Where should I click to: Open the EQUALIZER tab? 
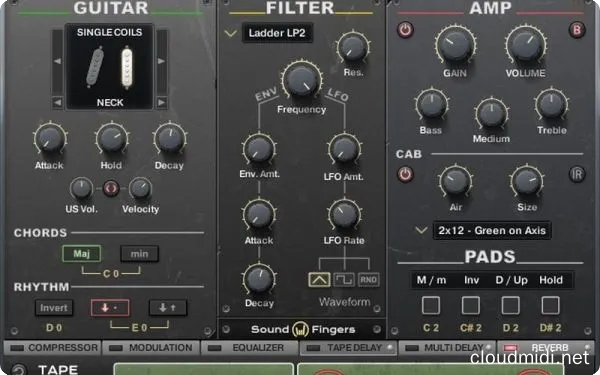(x=249, y=348)
